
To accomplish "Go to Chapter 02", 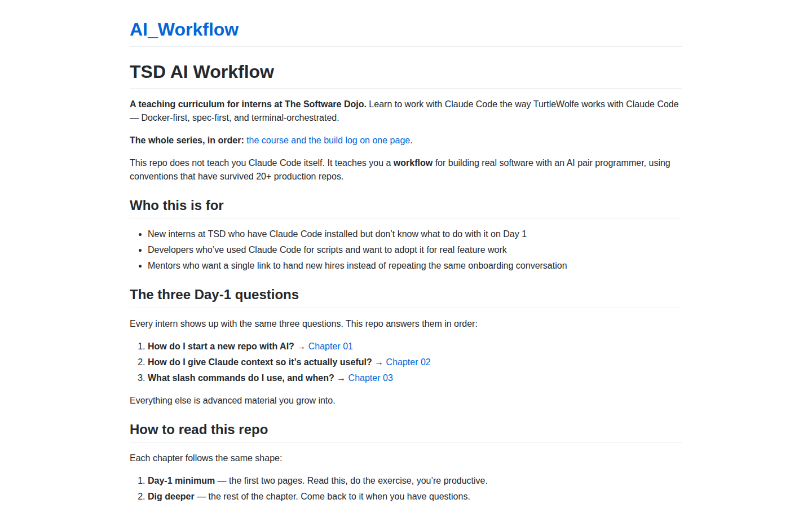I will (x=408, y=362).
